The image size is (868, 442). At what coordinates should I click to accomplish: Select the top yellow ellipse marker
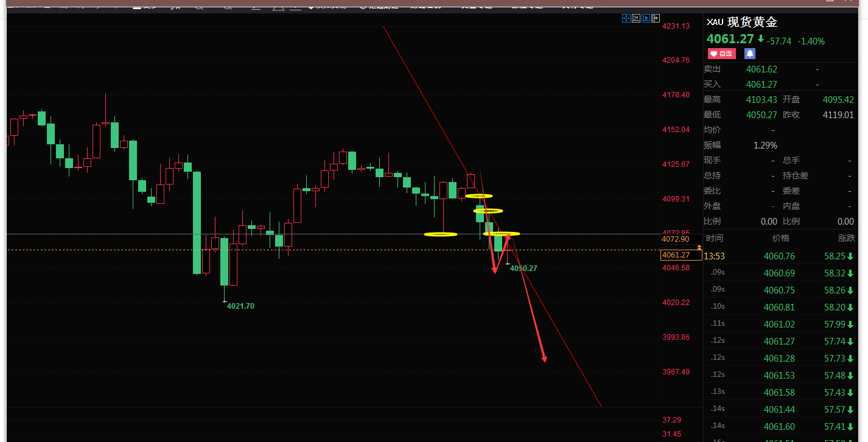[x=479, y=195]
